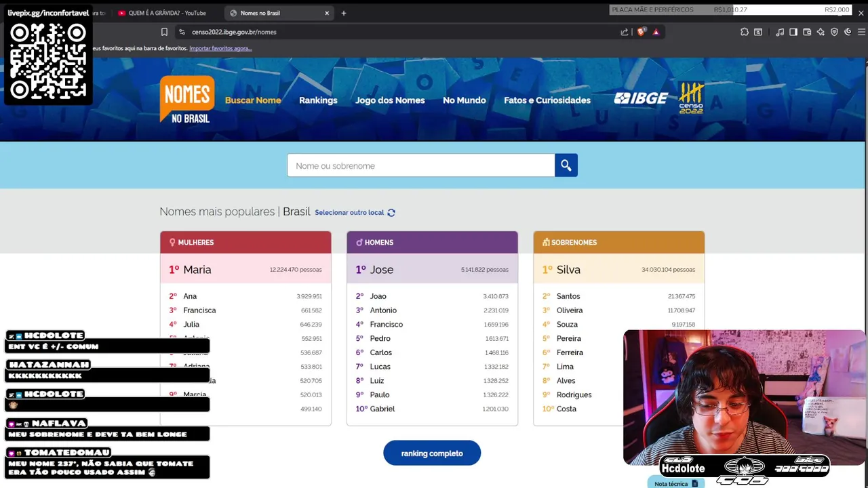This screenshot has width=868, height=488.
Task: Click the male symbol on Homens header
Action: [359, 242]
